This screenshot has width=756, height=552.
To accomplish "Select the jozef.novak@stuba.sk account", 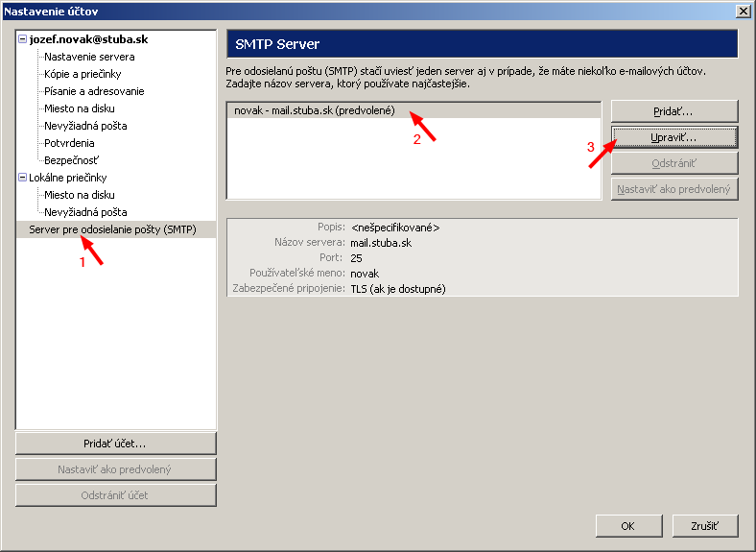I will point(88,39).
